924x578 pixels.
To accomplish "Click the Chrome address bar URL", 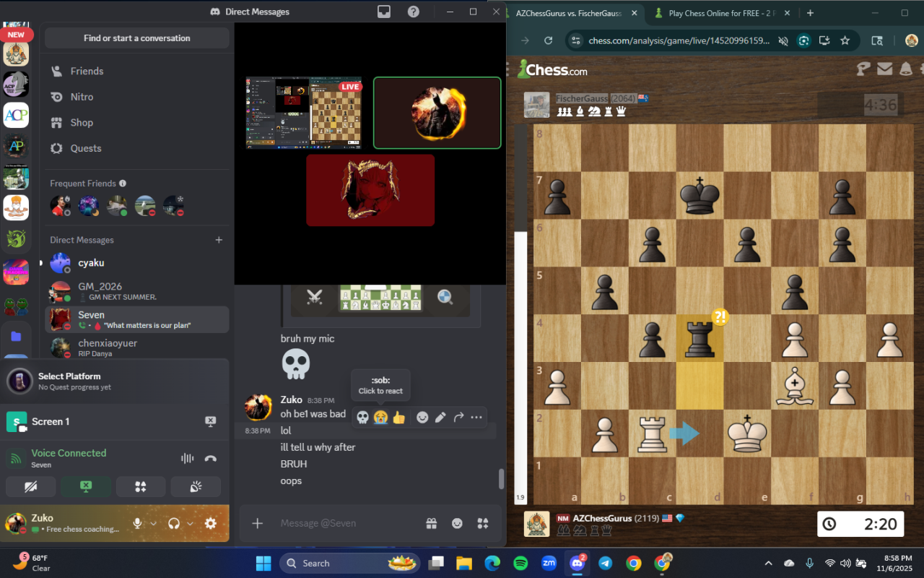I will tap(679, 40).
